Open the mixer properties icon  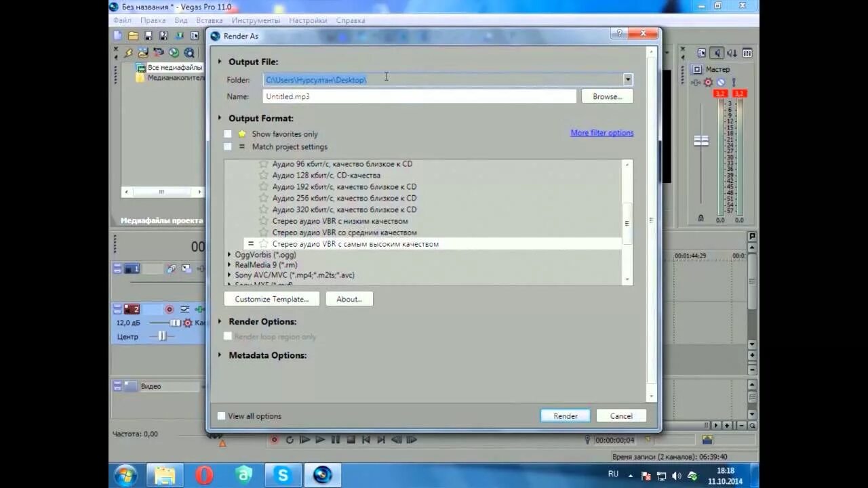pos(702,53)
